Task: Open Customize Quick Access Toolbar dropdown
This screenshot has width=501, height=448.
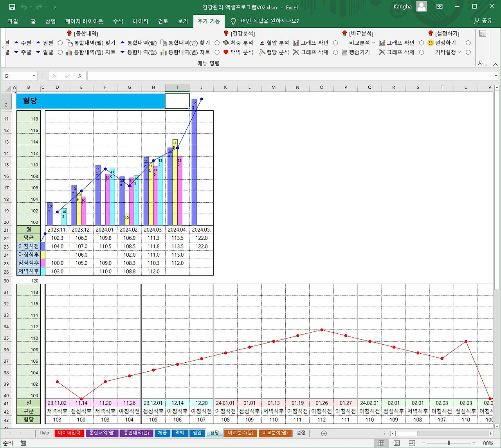Action: 55,7
